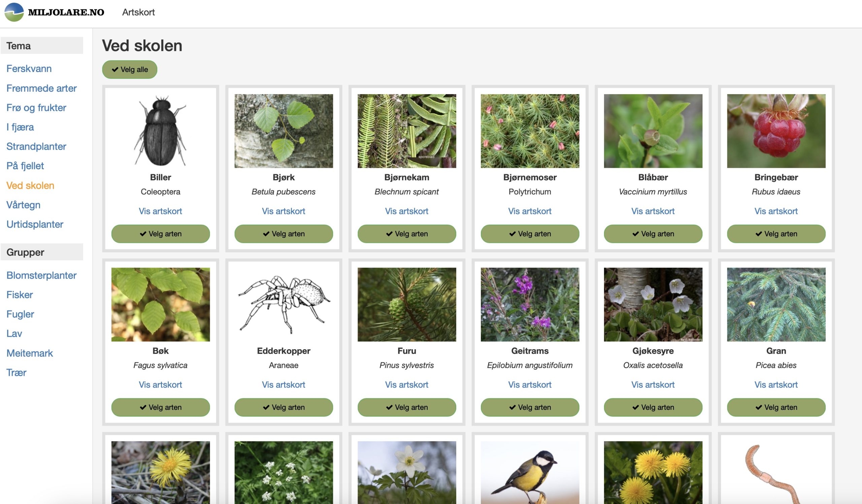Open Vis artskort for Blåbær
Screen dimensions: 862x504
pyautogui.click(x=653, y=211)
